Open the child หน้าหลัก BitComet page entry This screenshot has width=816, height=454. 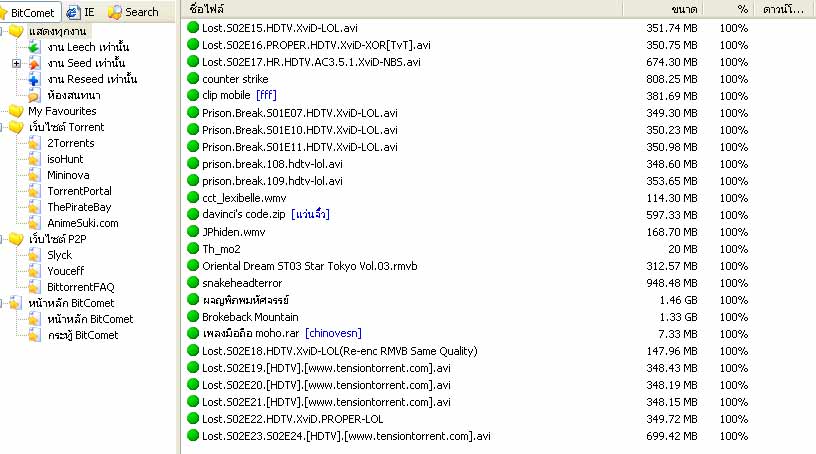click(90, 320)
